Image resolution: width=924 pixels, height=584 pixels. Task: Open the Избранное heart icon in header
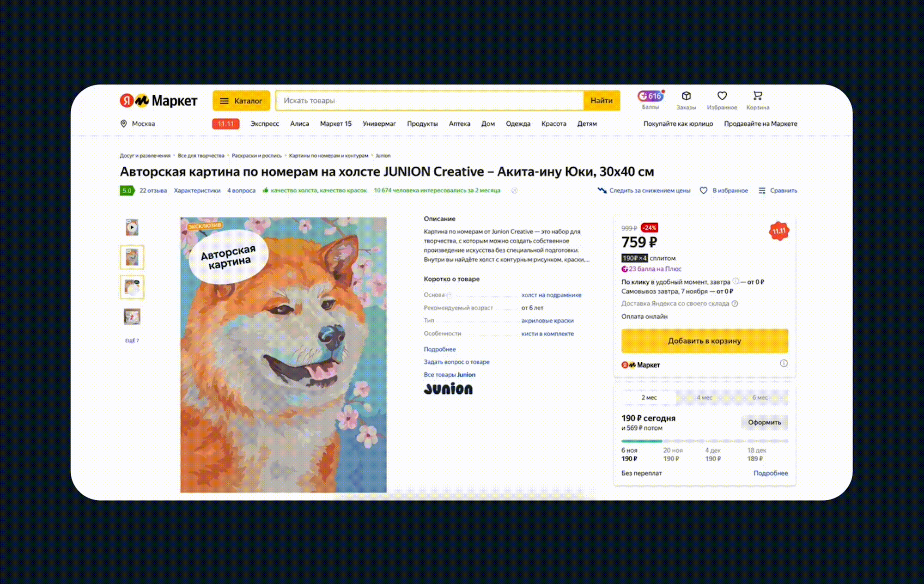pos(722,96)
